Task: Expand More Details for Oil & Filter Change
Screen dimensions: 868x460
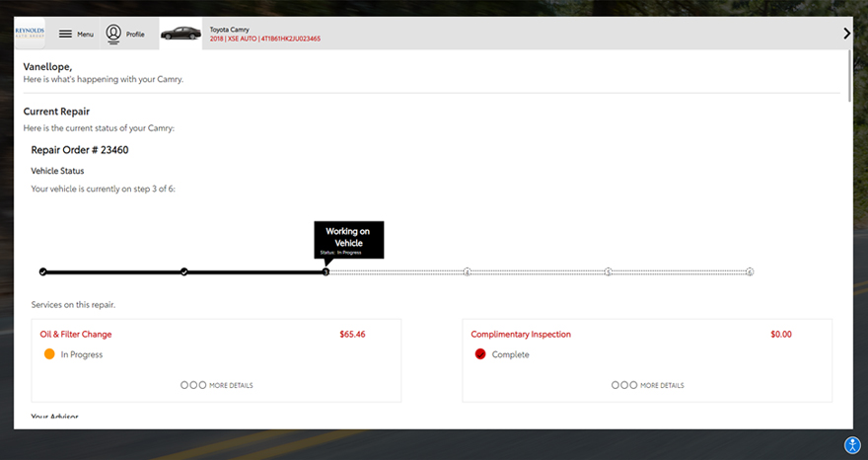Action: point(216,385)
